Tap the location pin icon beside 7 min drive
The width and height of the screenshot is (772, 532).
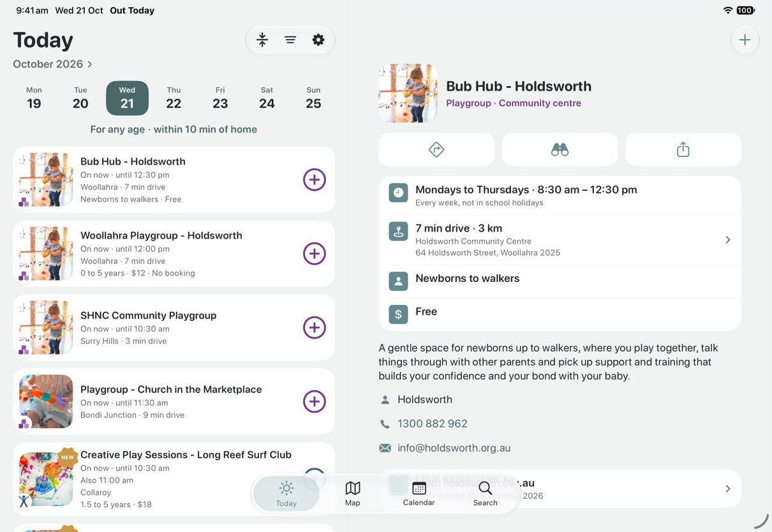click(398, 231)
